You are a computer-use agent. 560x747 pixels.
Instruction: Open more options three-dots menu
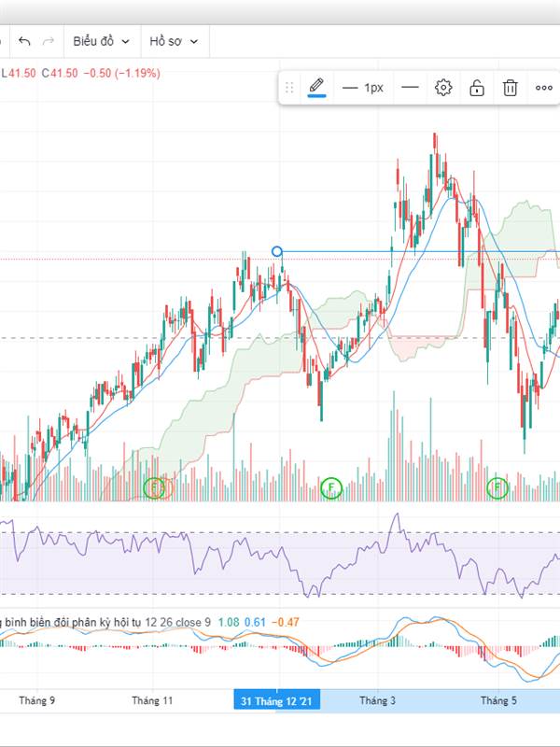click(x=544, y=88)
